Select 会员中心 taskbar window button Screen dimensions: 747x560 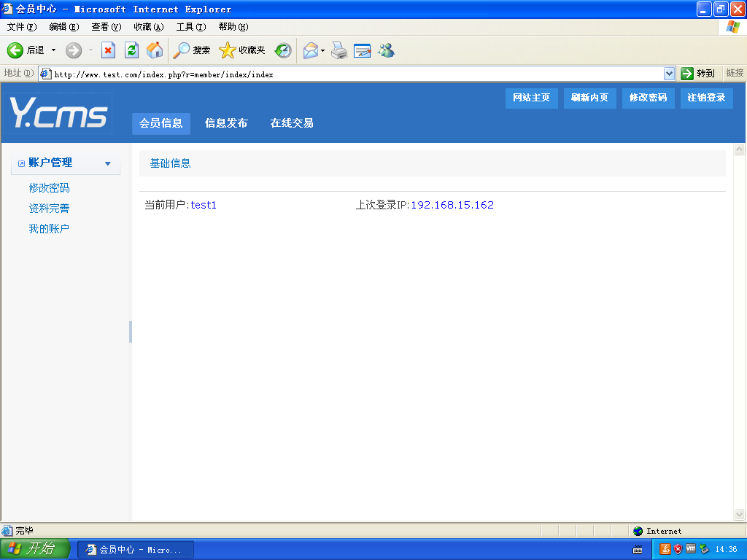[x=136, y=550]
